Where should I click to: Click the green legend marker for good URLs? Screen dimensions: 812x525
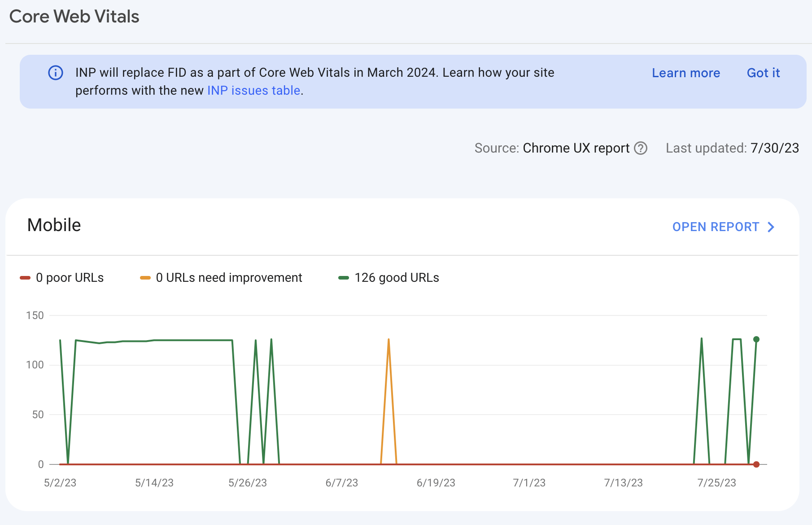[345, 277]
